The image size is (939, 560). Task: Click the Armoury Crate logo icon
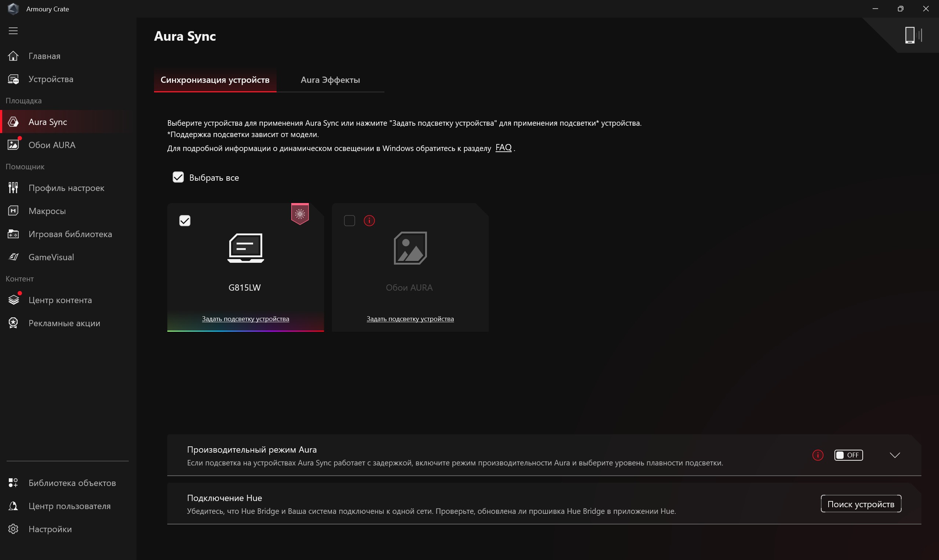pos(13,8)
